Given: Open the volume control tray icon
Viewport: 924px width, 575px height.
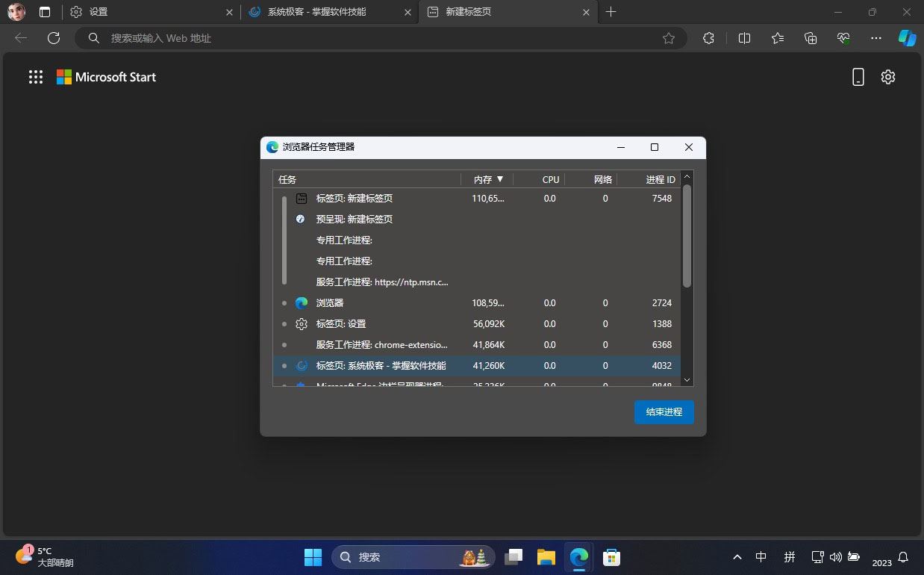Looking at the screenshot, I should (x=836, y=557).
